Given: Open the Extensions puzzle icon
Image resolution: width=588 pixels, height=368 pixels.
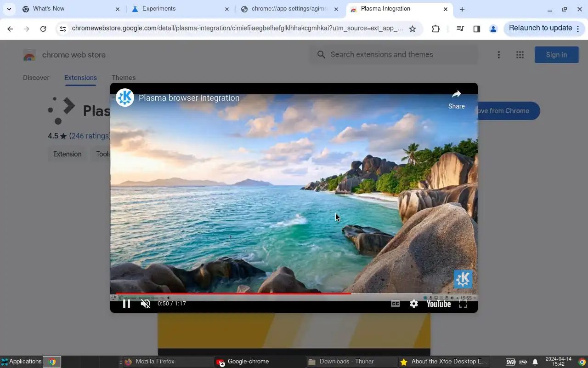Looking at the screenshot, I should (435, 29).
